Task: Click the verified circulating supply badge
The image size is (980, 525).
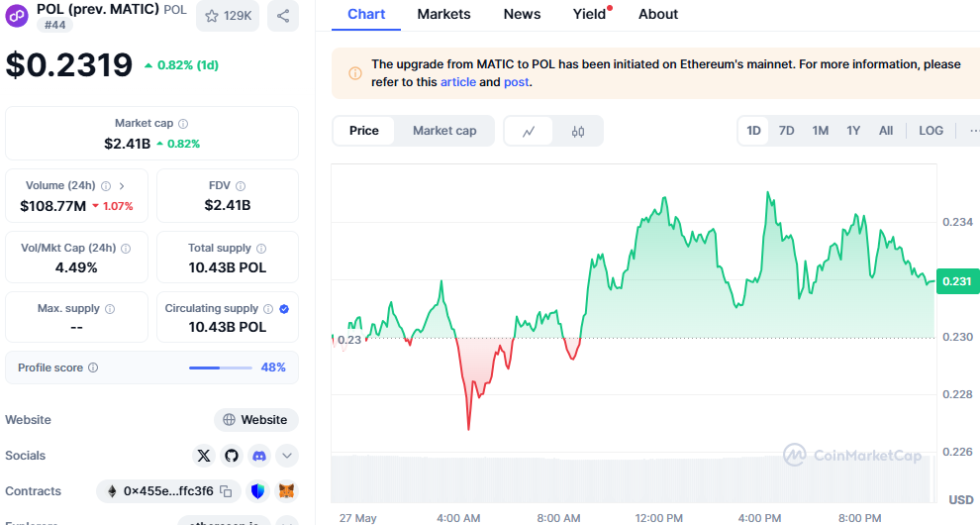Action: (284, 308)
